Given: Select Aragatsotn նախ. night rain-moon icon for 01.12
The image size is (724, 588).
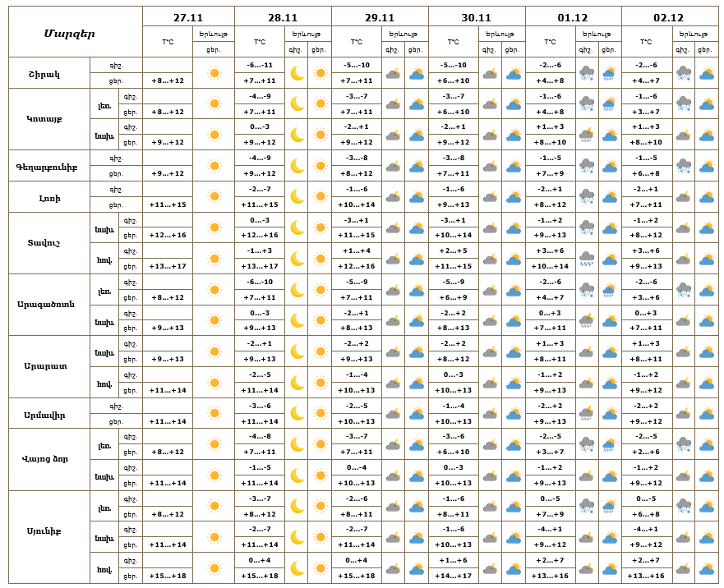Looking at the screenshot, I should click(x=586, y=321).
